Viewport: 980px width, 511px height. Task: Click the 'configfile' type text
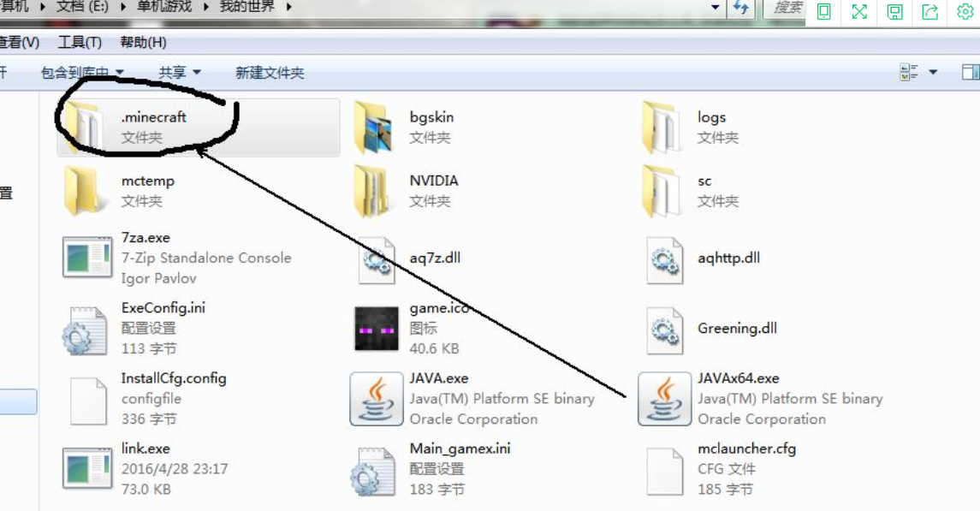click(x=151, y=399)
